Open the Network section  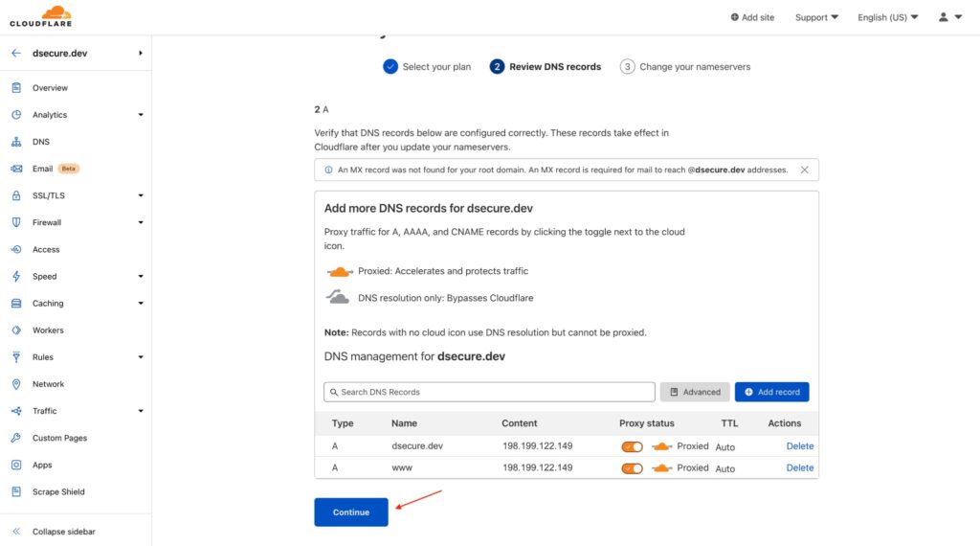click(48, 383)
